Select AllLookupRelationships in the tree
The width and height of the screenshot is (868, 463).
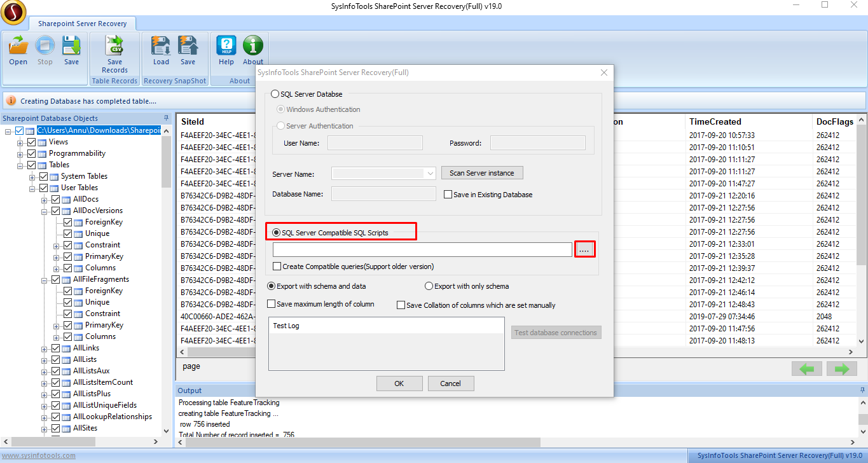(113, 417)
